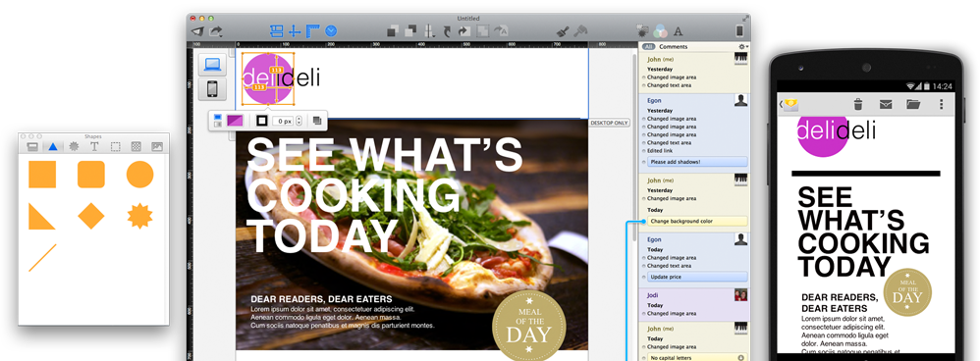Click the DESKTOP ONLY label button
The image size is (980, 361).
pos(610,123)
